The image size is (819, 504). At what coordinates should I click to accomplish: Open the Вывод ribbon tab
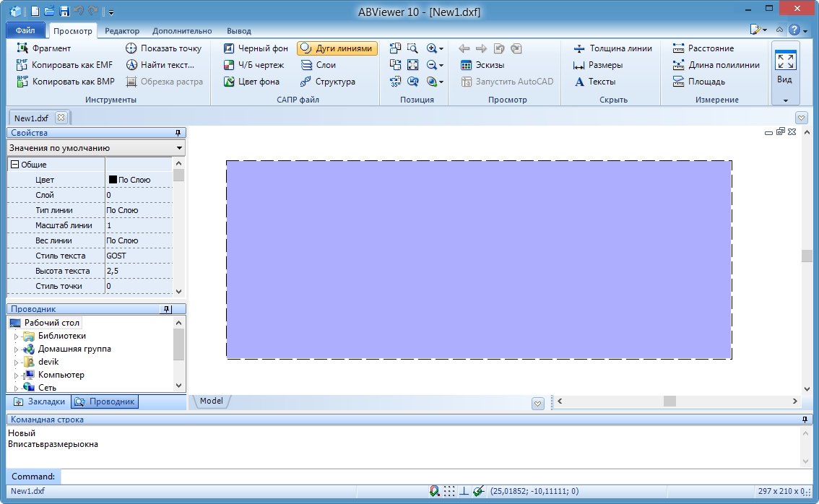click(239, 31)
